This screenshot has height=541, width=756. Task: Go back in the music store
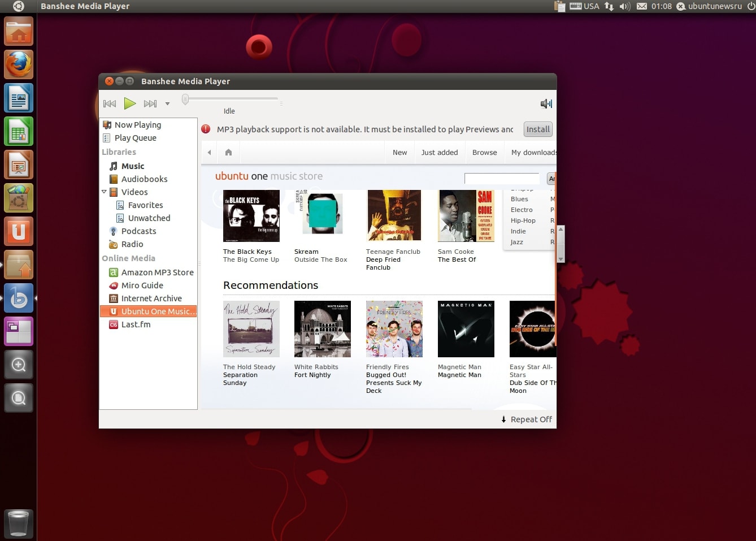[209, 152]
